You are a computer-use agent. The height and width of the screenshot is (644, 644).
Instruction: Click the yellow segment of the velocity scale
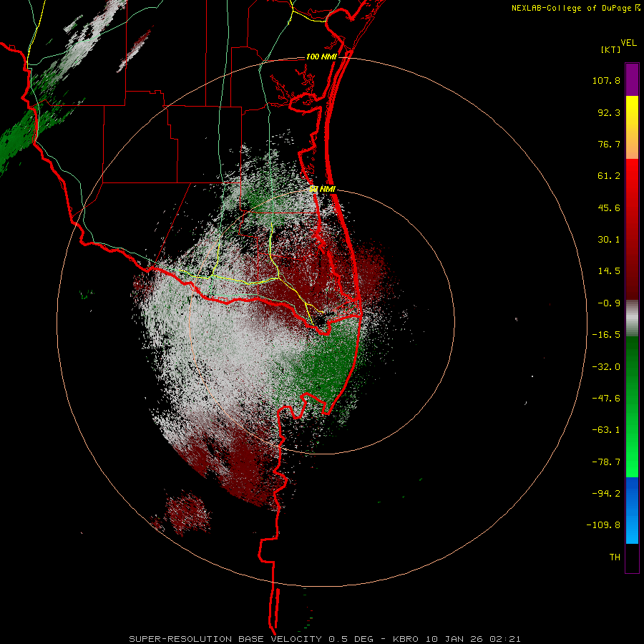(x=632, y=127)
